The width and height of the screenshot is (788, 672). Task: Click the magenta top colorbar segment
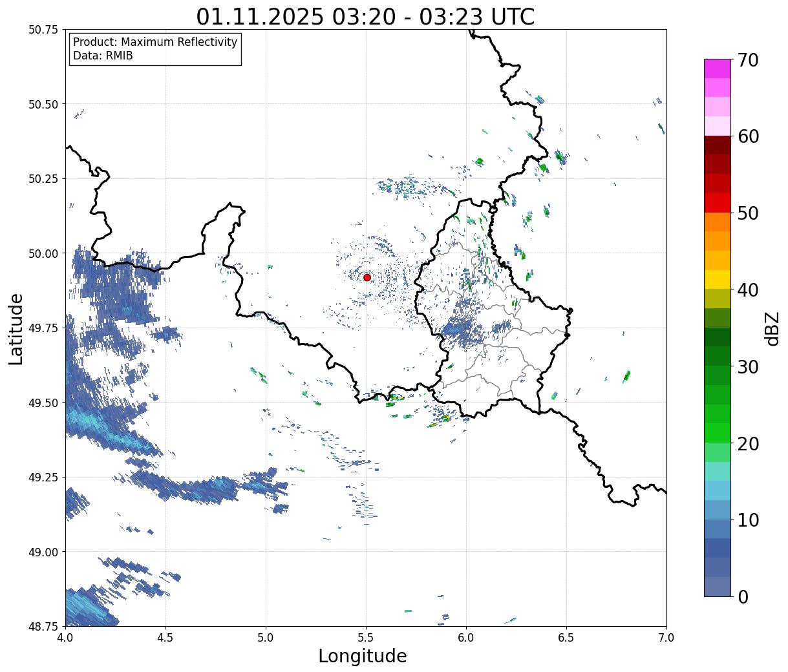[718, 68]
